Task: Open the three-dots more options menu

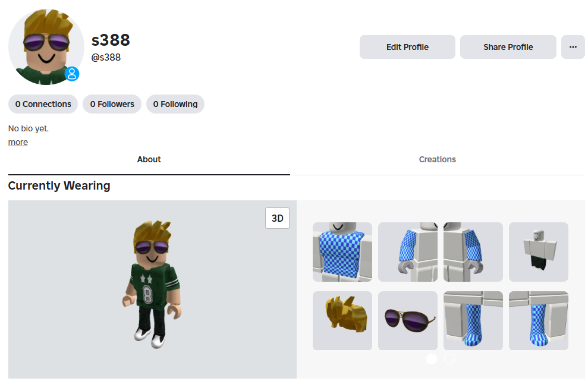Action: [573, 47]
